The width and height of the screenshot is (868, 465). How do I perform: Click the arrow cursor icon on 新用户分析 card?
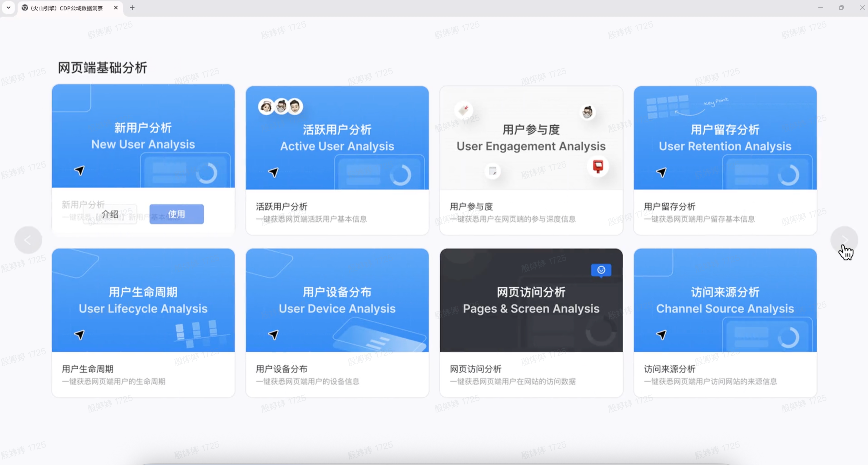click(x=79, y=171)
